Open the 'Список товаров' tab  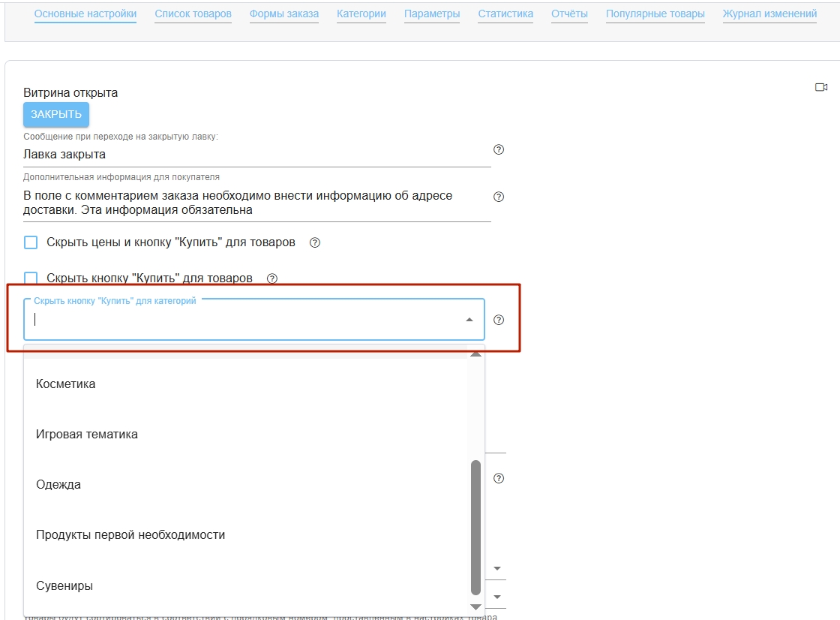coord(193,14)
